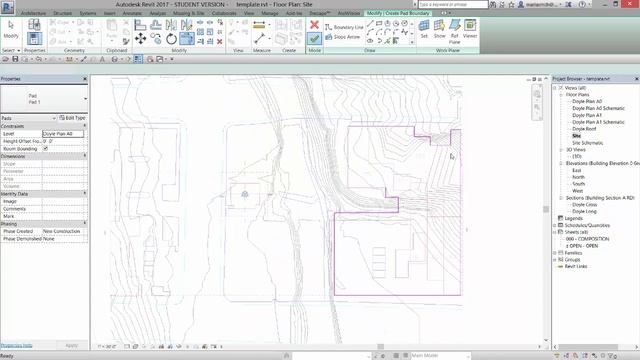Open the North elevation view

[578, 177]
